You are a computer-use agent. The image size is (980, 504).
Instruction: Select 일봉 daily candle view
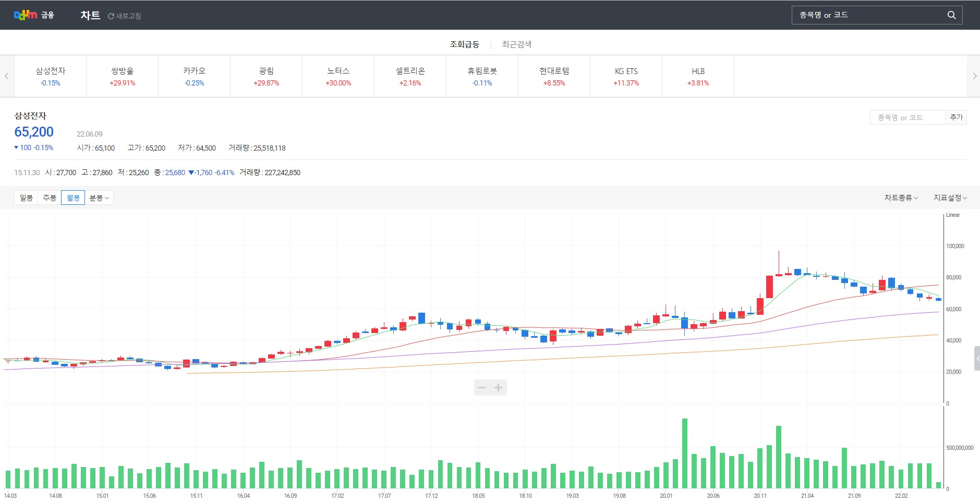[26, 198]
